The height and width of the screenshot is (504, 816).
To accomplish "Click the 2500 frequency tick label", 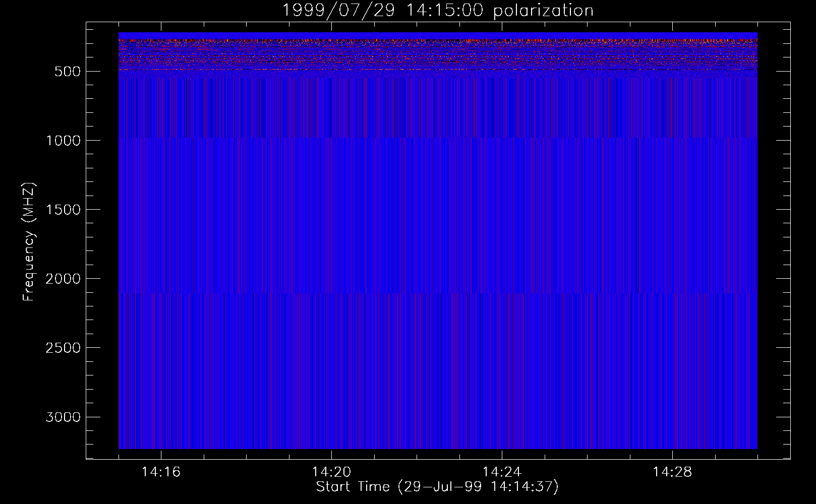I will click(x=63, y=348).
